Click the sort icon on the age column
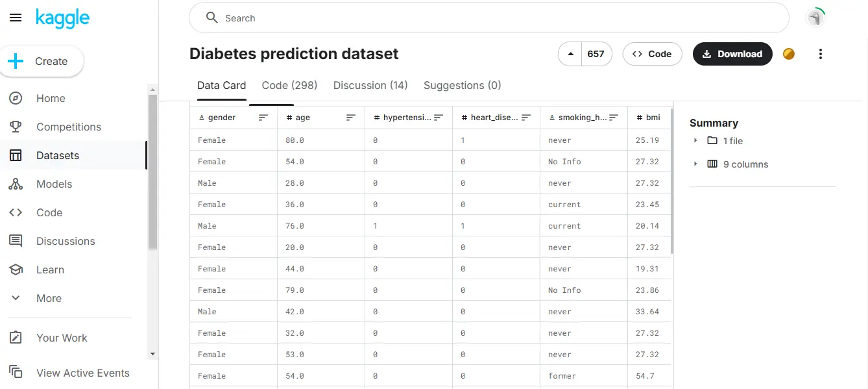Screen dimensions: 868x389 pos(351,118)
